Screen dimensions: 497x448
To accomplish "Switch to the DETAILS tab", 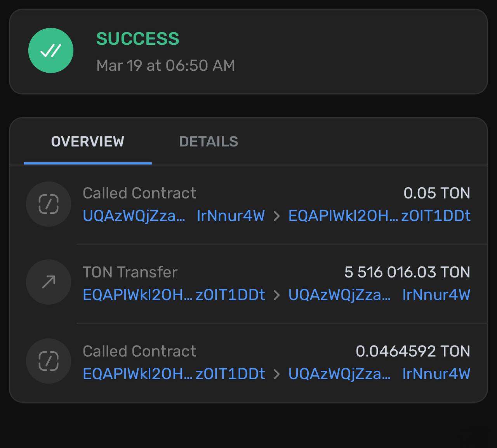I will click(x=209, y=141).
